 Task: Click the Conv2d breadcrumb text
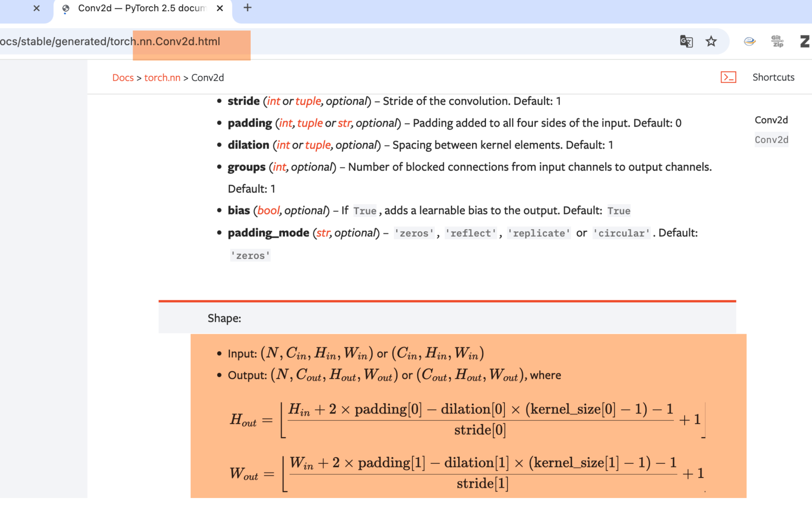207,78
